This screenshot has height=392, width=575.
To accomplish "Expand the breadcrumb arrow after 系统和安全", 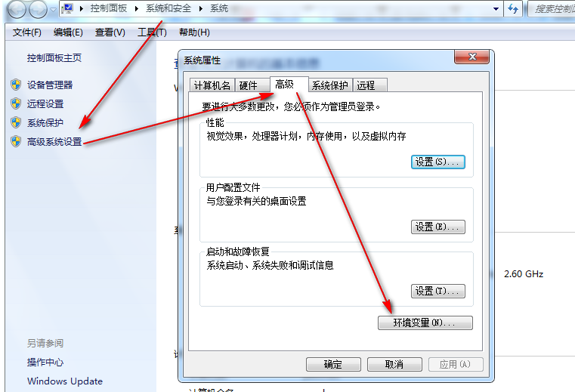I will tap(201, 8).
